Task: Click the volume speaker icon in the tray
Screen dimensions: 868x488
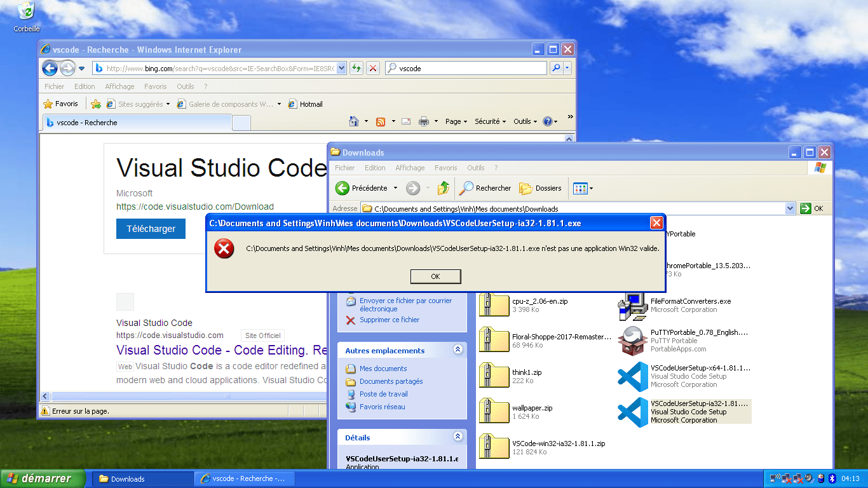Action: click(808, 478)
